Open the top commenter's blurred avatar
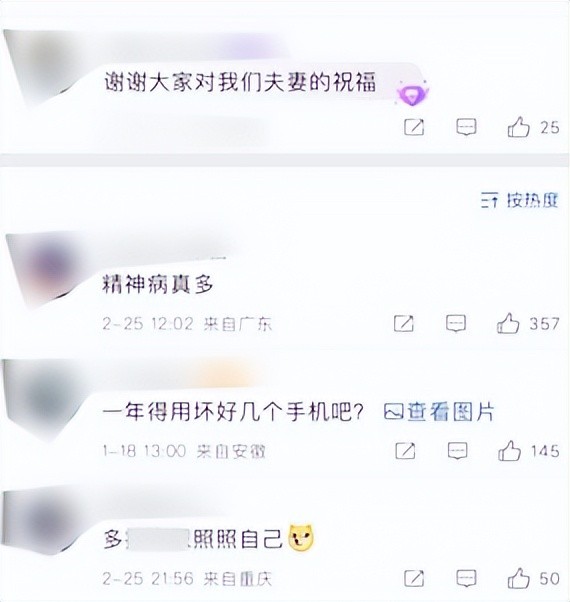This screenshot has height=602, width=570. pos(44,68)
